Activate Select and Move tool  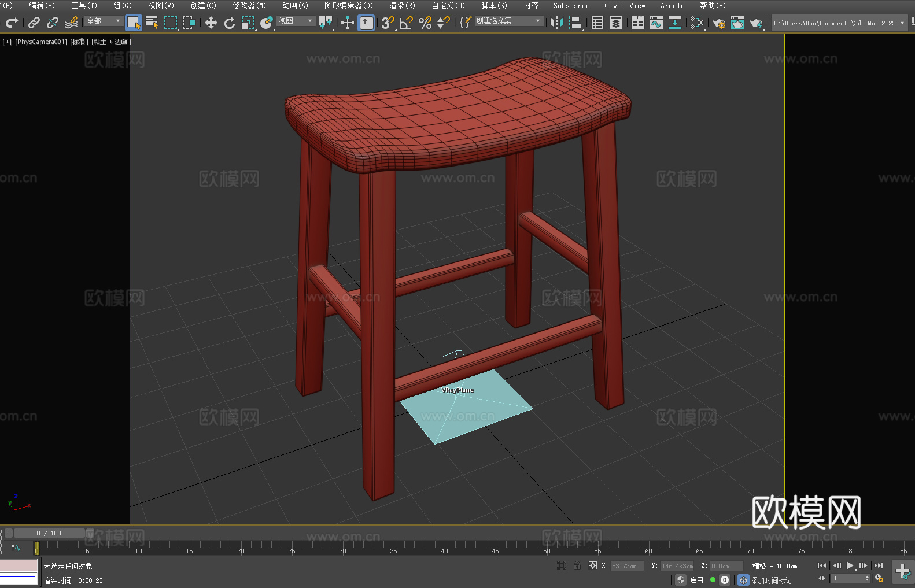pyautogui.click(x=211, y=23)
